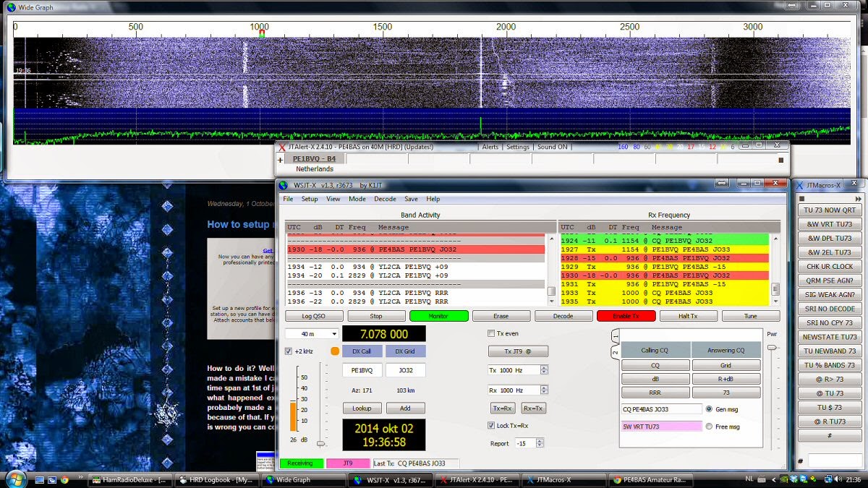
Task: Adjust the Pwr slider in WSJT-X
Action: 772,348
